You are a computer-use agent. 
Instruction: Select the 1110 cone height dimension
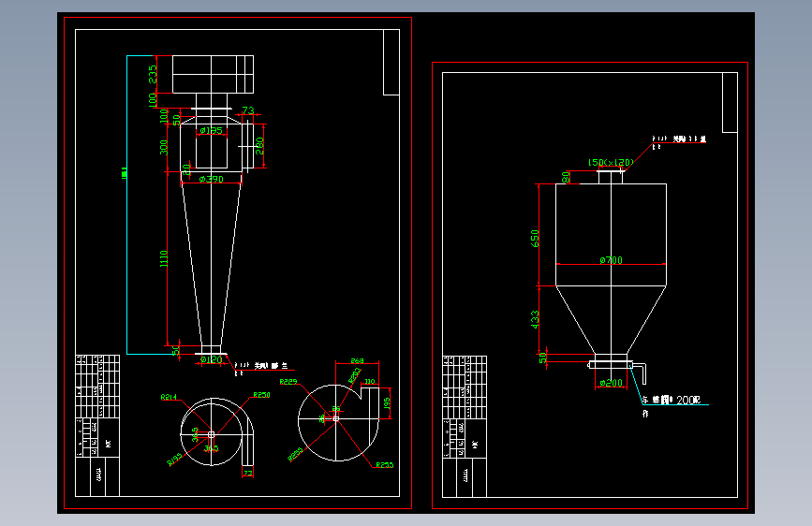click(x=164, y=259)
